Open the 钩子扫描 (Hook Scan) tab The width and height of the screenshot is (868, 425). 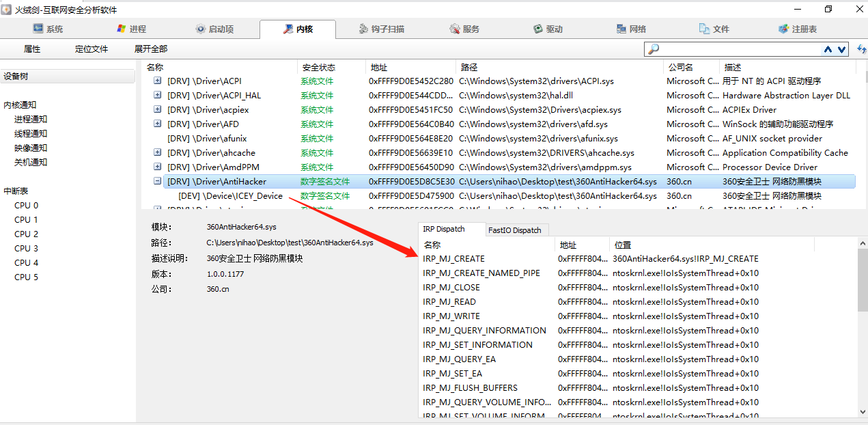381,29
